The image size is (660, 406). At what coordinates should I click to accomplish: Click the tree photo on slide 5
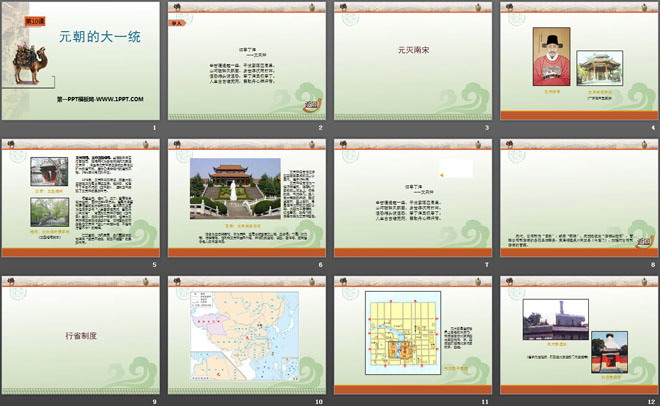(x=49, y=212)
